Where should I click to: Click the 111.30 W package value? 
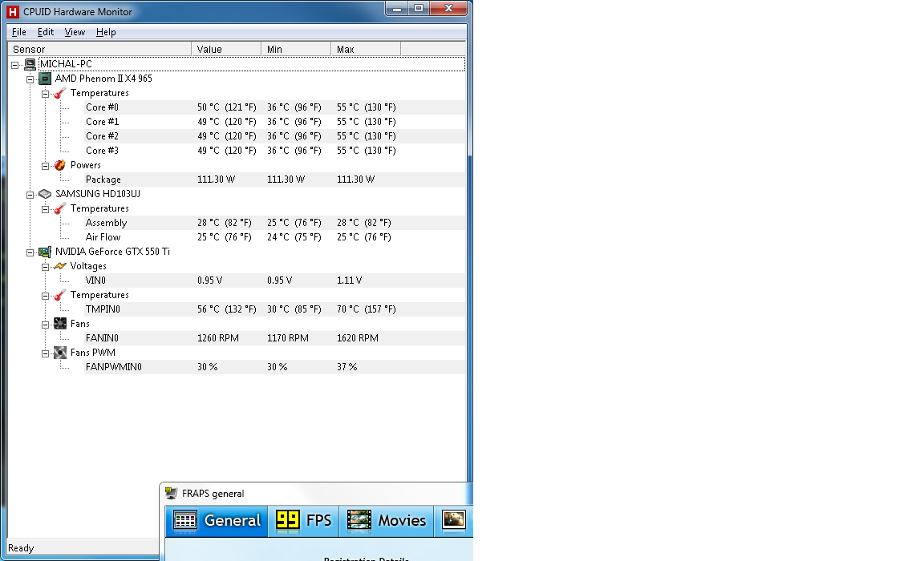217,180
